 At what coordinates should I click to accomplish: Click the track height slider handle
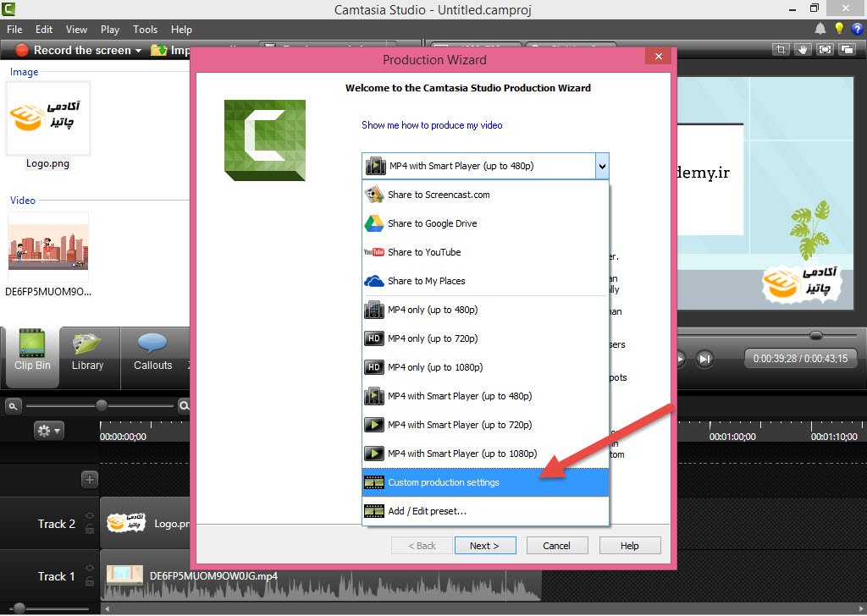(x=19, y=608)
